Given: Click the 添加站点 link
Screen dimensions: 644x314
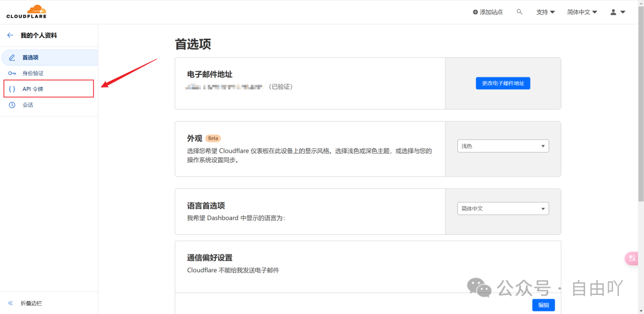Looking at the screenshot, I should pos(488,13).
